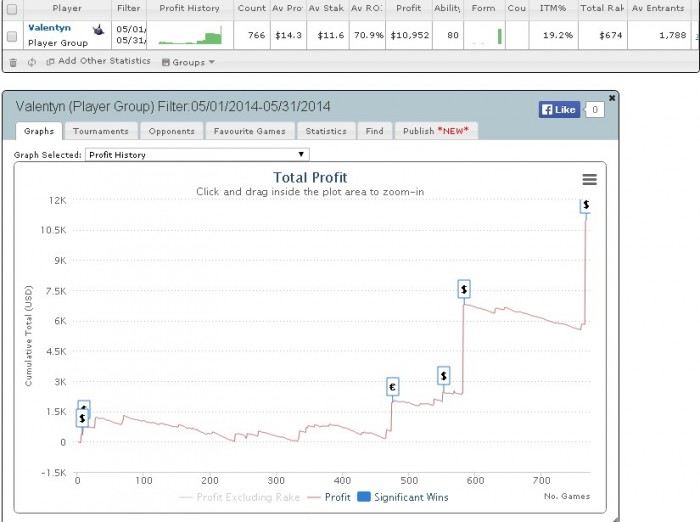Sort by the Player column header
Screen dimensions: 700x522
pyautogui.click(x=67, y=8)
